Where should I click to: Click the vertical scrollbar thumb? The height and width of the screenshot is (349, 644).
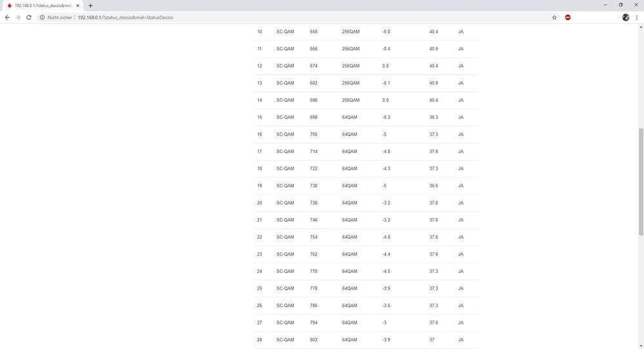(x=641, y=182)
